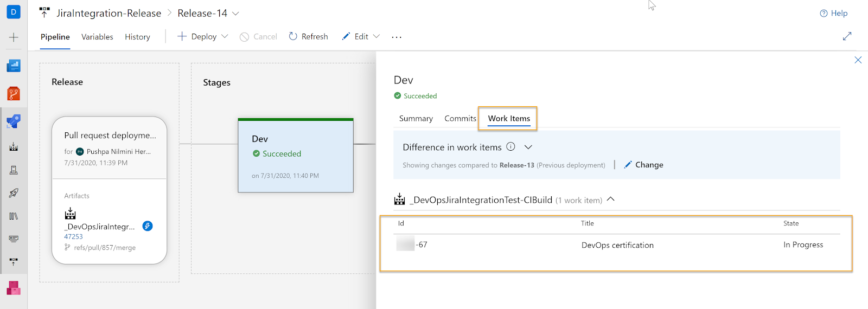Expand Difference in work items chevron
The height and width of the screenshot is (309, 868).
[x=528, y=147]
